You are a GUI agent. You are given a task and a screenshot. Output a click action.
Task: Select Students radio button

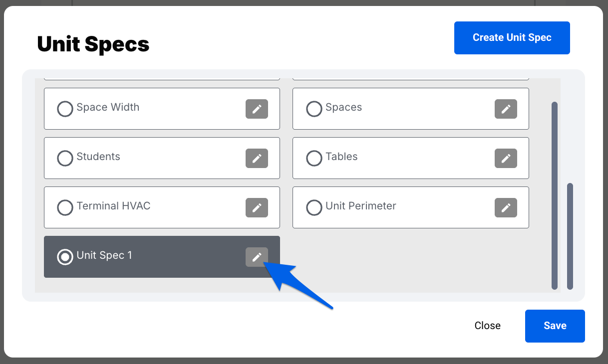point(65,159)
